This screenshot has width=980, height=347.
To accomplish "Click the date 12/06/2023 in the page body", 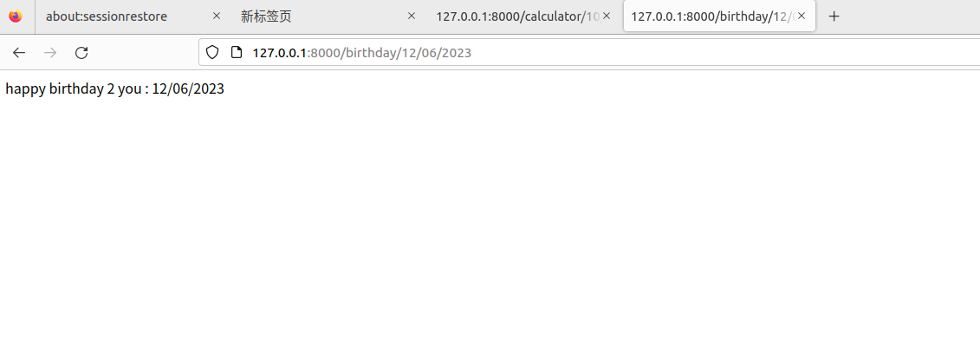I will click(x=188, y=88).
